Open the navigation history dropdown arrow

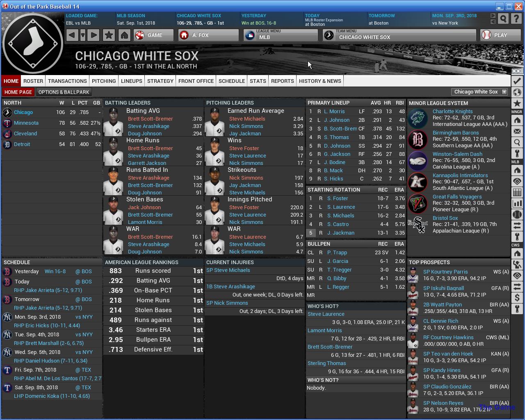(83, 35)
